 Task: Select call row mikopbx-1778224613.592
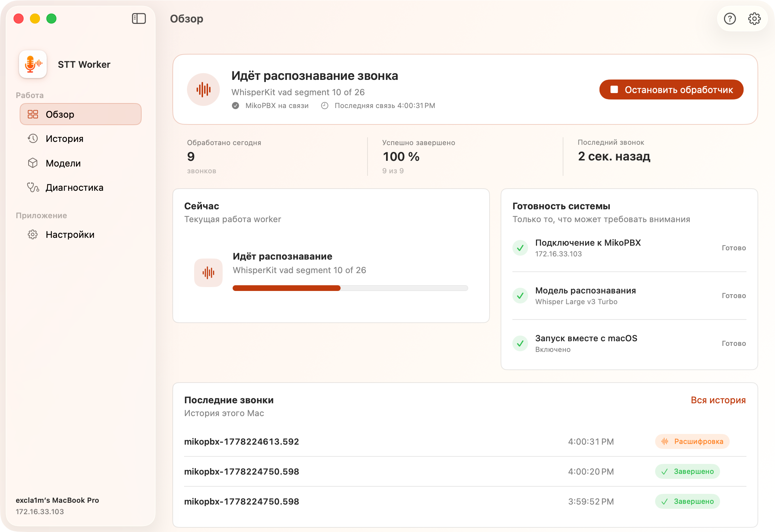[465, 441]
